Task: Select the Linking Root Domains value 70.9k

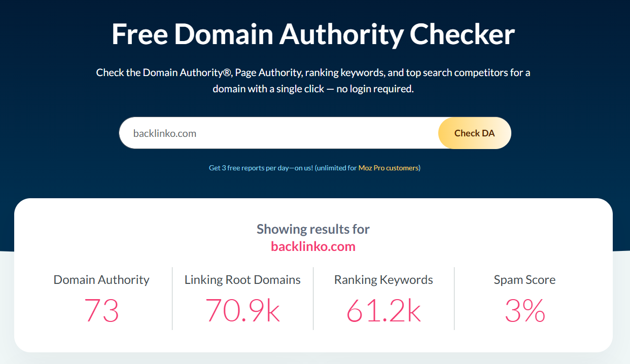Action: click(242, 311)
